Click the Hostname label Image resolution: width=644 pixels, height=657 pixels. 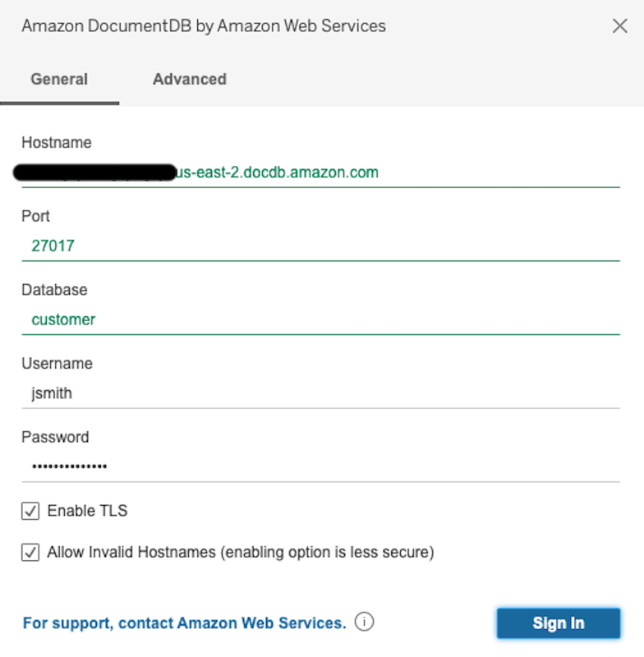tap(56, 142)
